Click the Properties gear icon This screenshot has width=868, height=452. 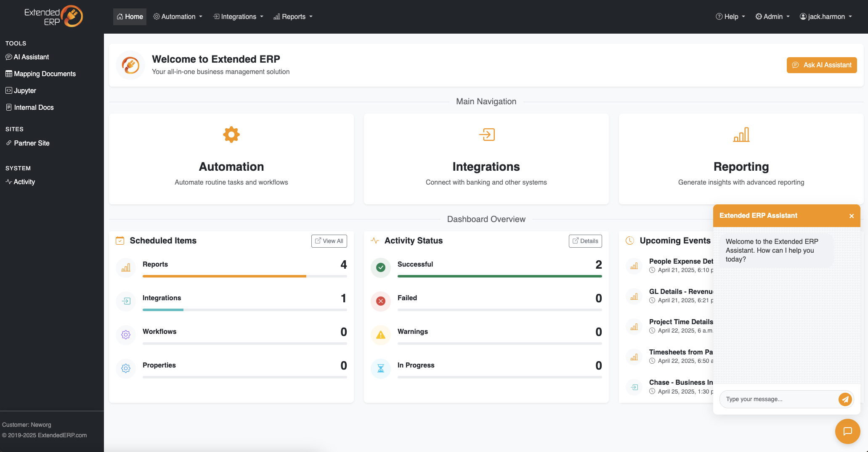126,368
